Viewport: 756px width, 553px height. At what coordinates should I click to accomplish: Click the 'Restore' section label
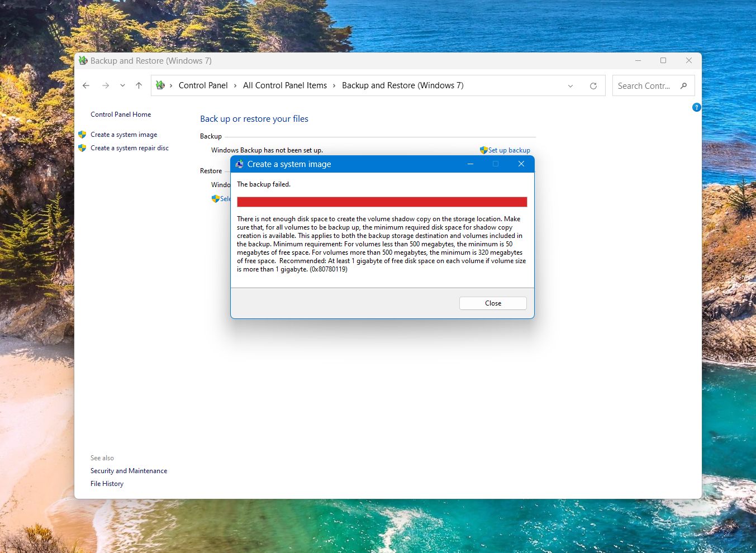point(211,171)
